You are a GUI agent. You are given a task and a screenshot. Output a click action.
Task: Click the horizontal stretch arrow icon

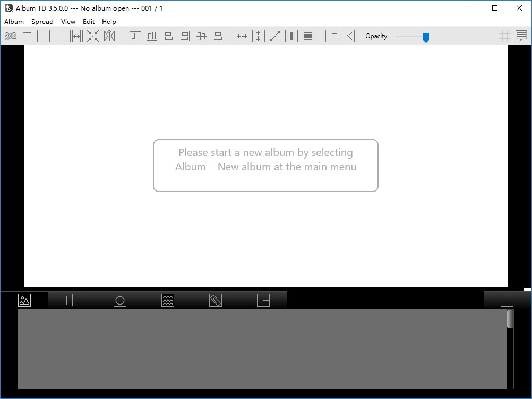[242, 36]
